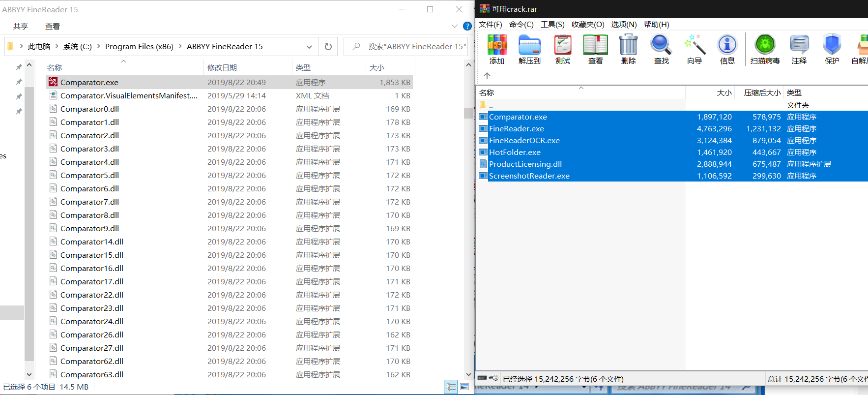Click the FineReader.exe icon in WinRAR
The image size is (868, 395).
483,128
